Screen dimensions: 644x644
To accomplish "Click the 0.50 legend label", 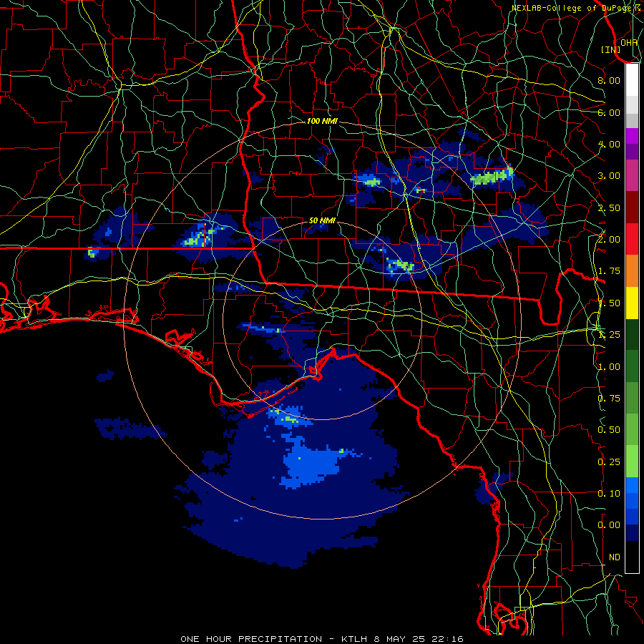I will 609,430.
